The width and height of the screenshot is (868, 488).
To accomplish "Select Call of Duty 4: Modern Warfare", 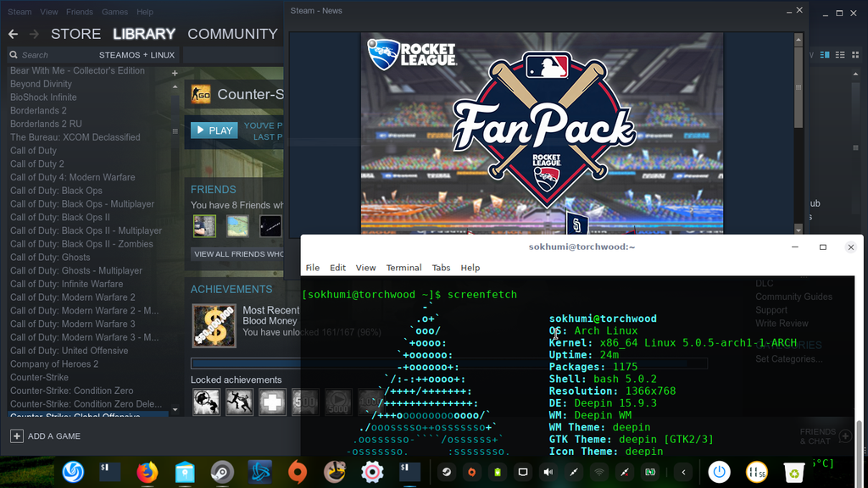I will [73, 177].
